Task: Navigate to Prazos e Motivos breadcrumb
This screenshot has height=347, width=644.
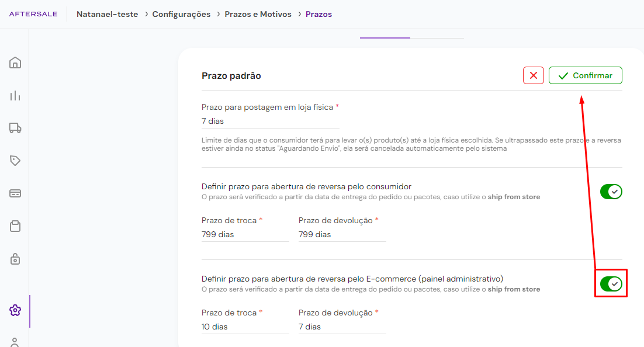Action: point(258,15)
